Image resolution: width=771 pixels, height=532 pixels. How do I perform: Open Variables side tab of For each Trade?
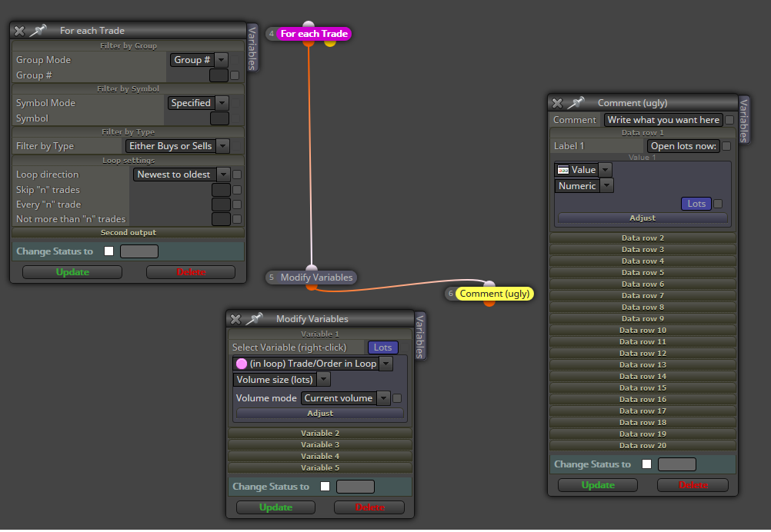tap(252, 48)
